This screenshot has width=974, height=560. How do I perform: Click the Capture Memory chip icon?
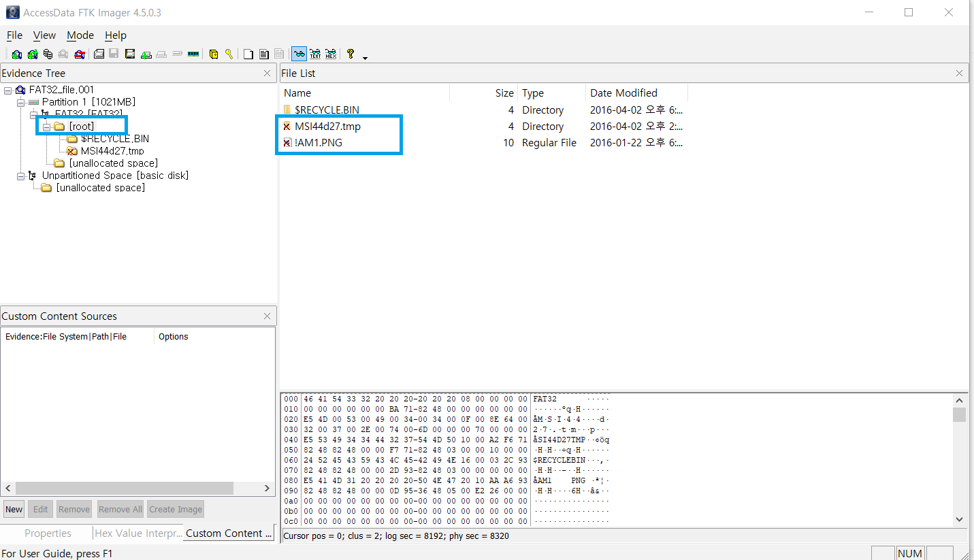tap(193, 54)
